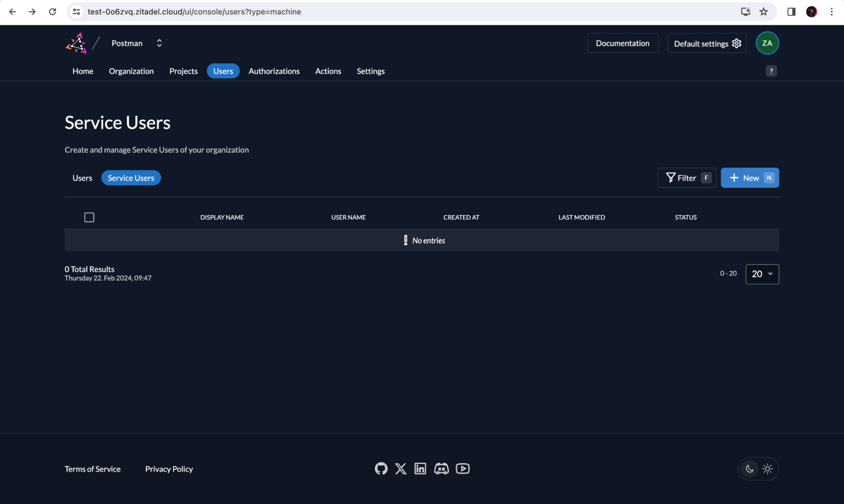
Task: Switch to light theme sun toggle
Action: (x=768, y=469)
